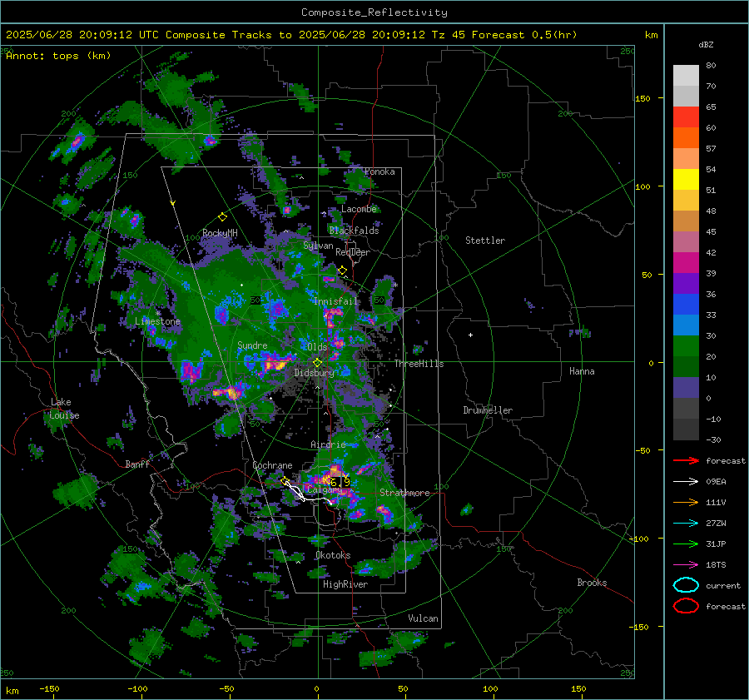The height and width of the screenshot is (700, 749).
Task: Click the Lake Louise label
Action: 64,409
